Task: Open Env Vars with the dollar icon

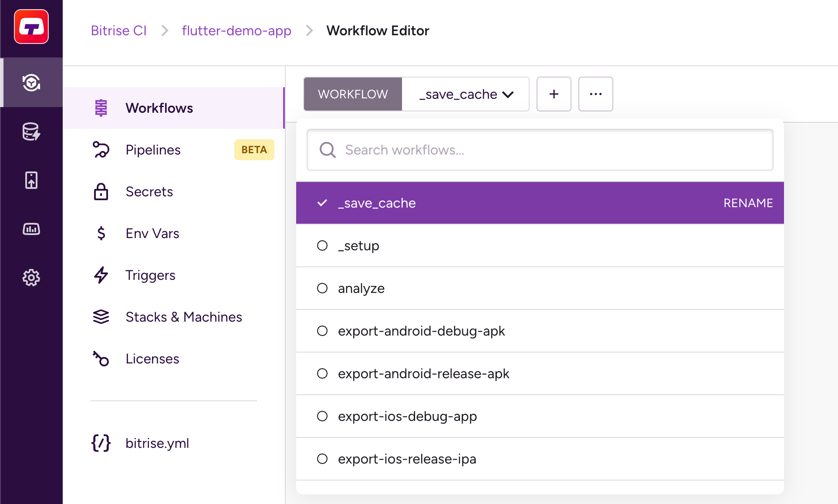Action: click(152, 233)
